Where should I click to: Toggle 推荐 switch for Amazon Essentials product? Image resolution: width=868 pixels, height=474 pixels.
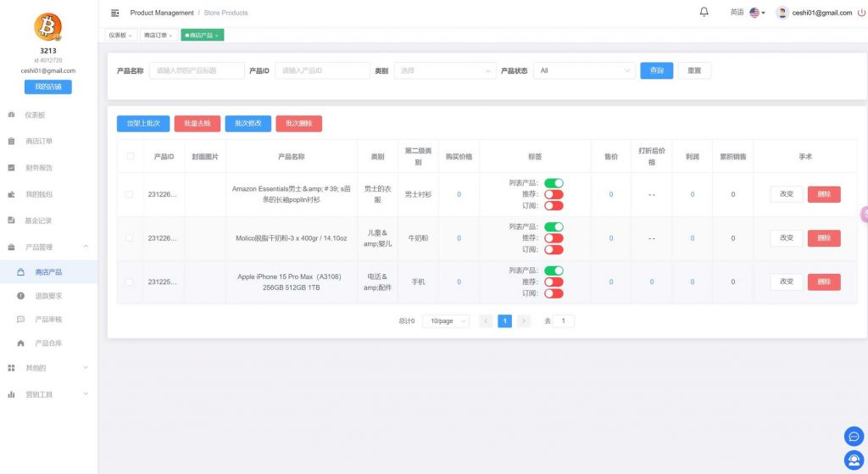(554, 194)
